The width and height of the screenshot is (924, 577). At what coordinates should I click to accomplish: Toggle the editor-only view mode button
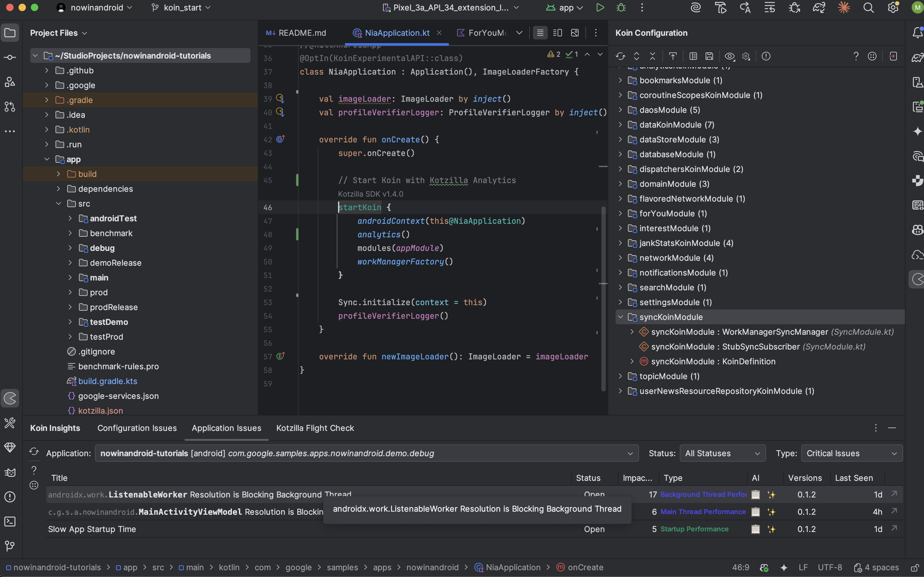click(540, 33)
